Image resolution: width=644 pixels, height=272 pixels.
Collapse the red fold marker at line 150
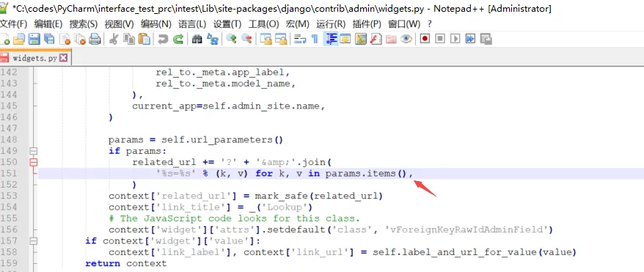coord(33,162)
